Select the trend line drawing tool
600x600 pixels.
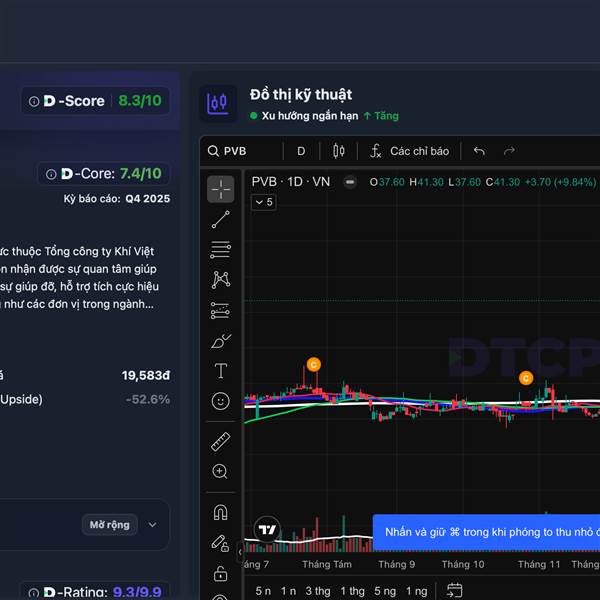click(220, 219)
